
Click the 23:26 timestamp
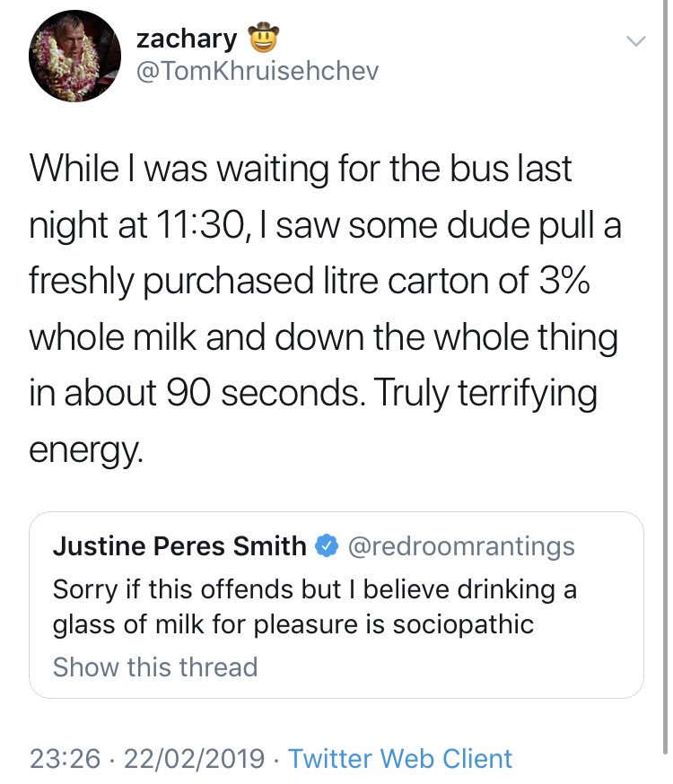point(65,759)
